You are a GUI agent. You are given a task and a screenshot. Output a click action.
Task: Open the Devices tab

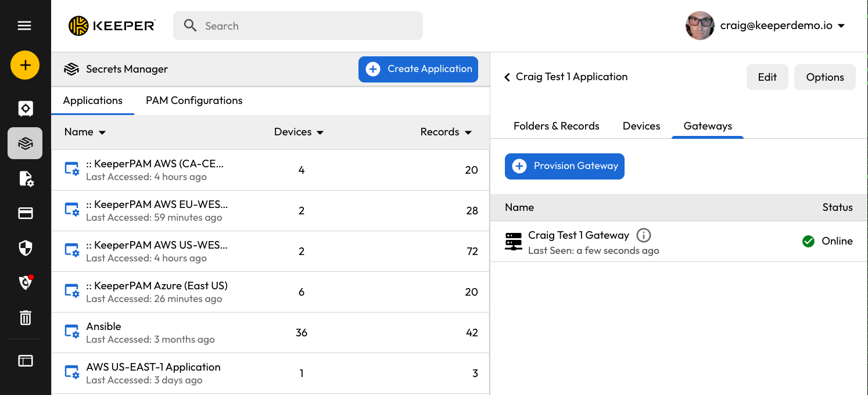[x=641, y=126]
